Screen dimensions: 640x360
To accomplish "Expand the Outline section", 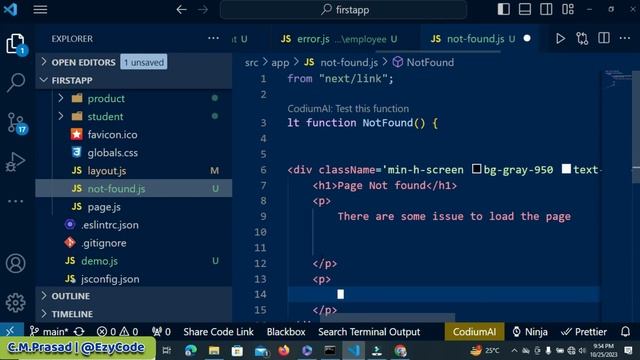I will pyautogui.click(x=134, y=296).
